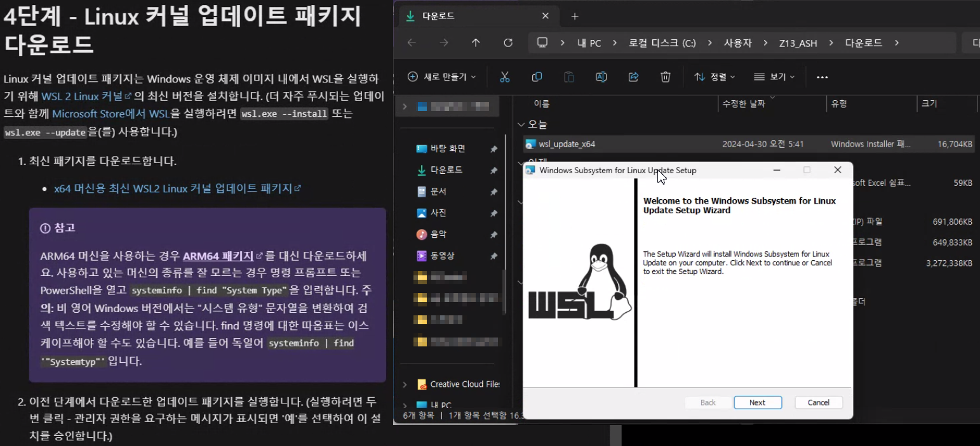Open the three-dot more options menu

pos(822,77)
